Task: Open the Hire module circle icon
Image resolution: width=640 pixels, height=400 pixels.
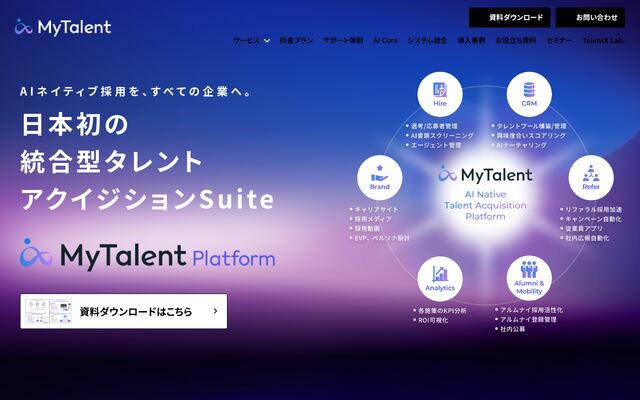Action: point(440,94)
